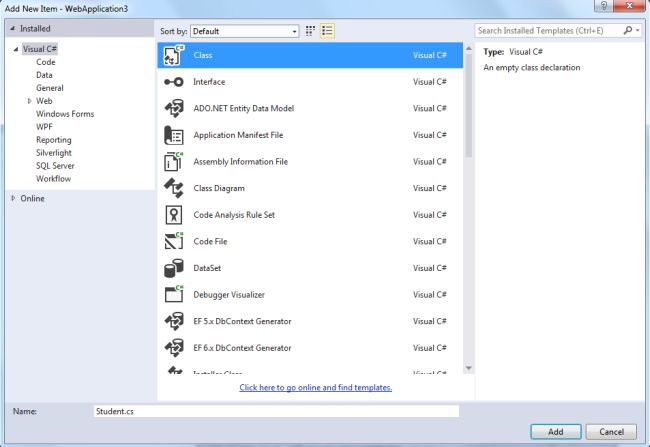Screen dimensions: 650x447
Task: Click the scroll up arrow of template list
Action: tap(468, 48)
